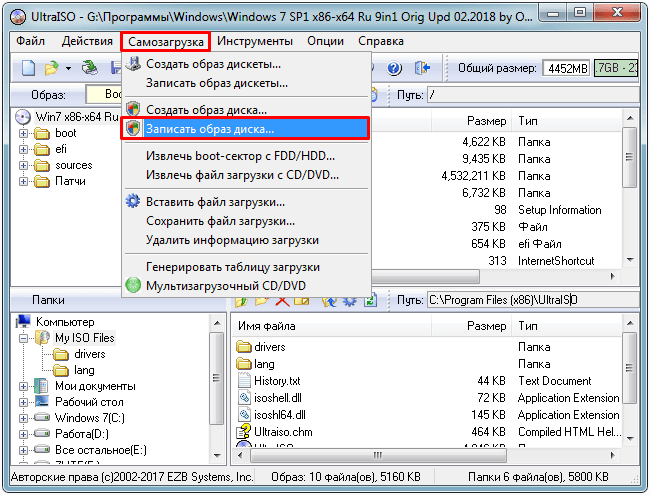Select My ISO Files in the folder tree
650x495 pixels.
85,338
